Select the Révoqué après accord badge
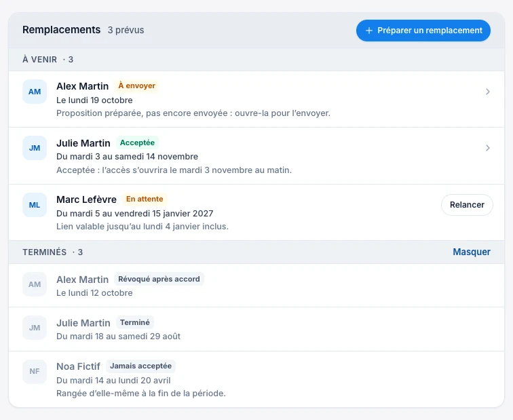This screenshot has height=420, width=513. pos(159,279)
